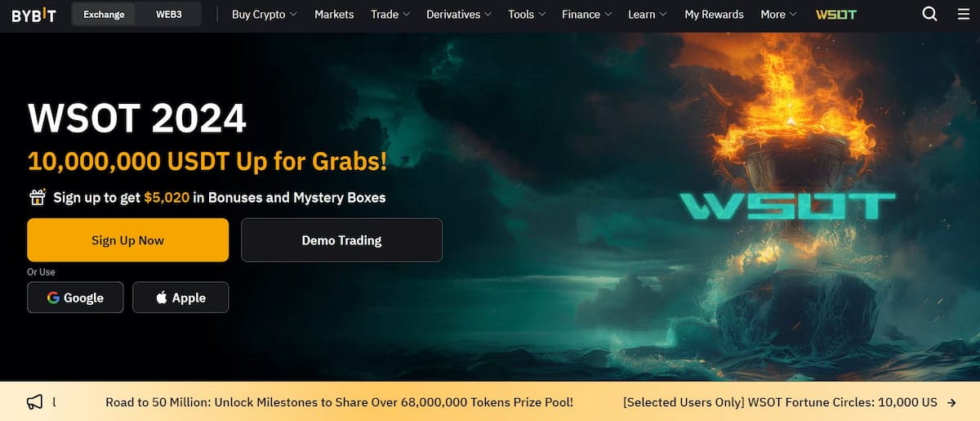Expand the Trade dropdown menu

point(390,15)
